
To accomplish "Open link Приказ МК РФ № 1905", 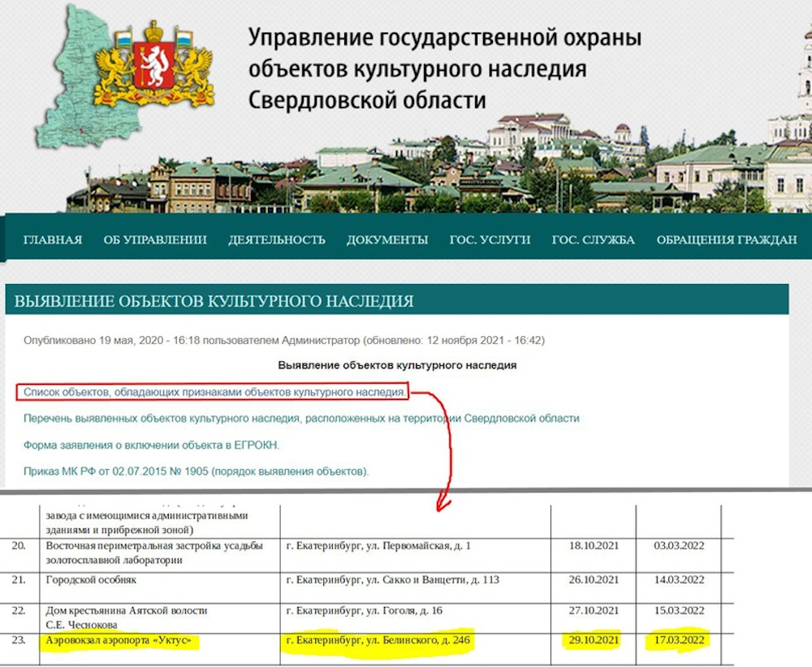I will (197, 471).
